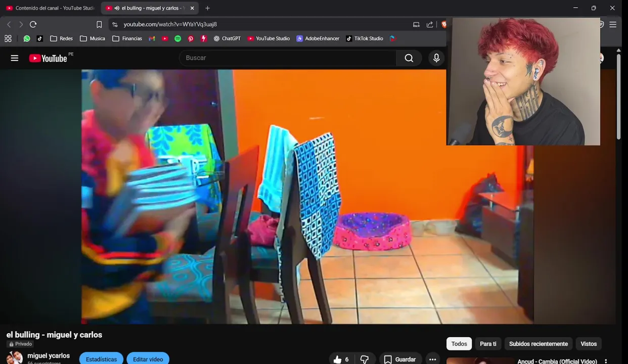Open the miguel ycarlos channel name
The height and width of the screenshot is (364, 628).
coord(49,356)
